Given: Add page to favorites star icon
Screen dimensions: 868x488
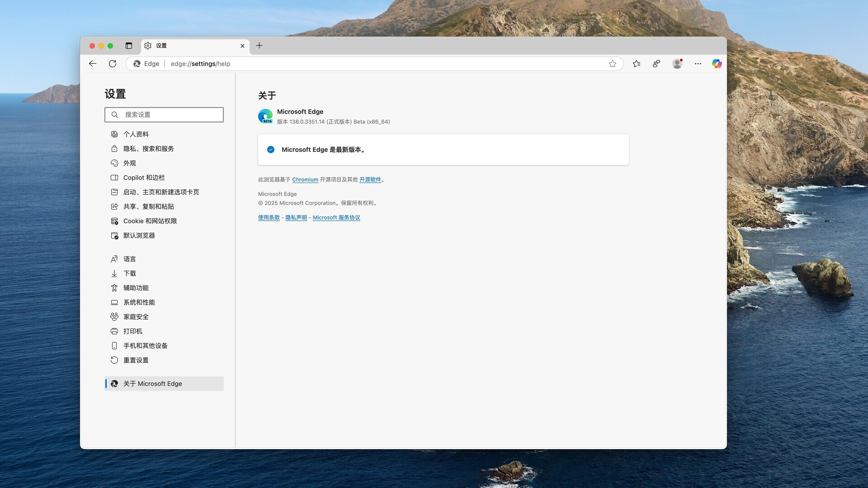Looking at the screenshot, I should (x=613, y=64).
